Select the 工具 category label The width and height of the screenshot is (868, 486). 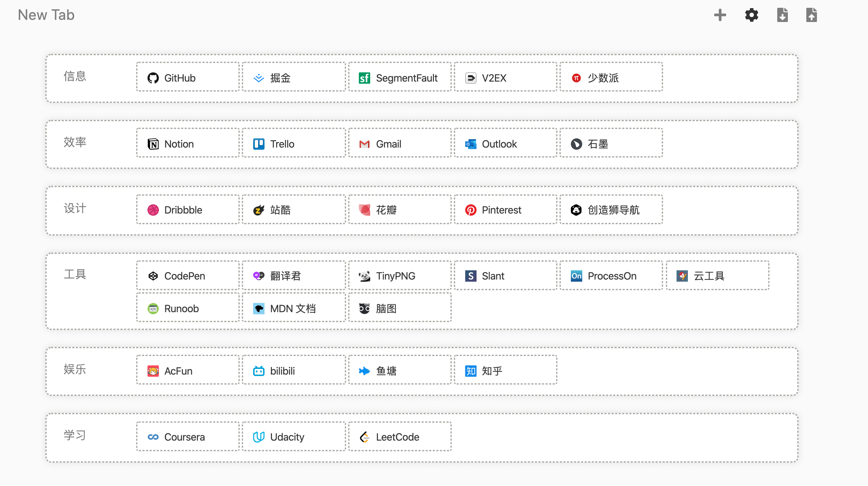coord(75,274)
